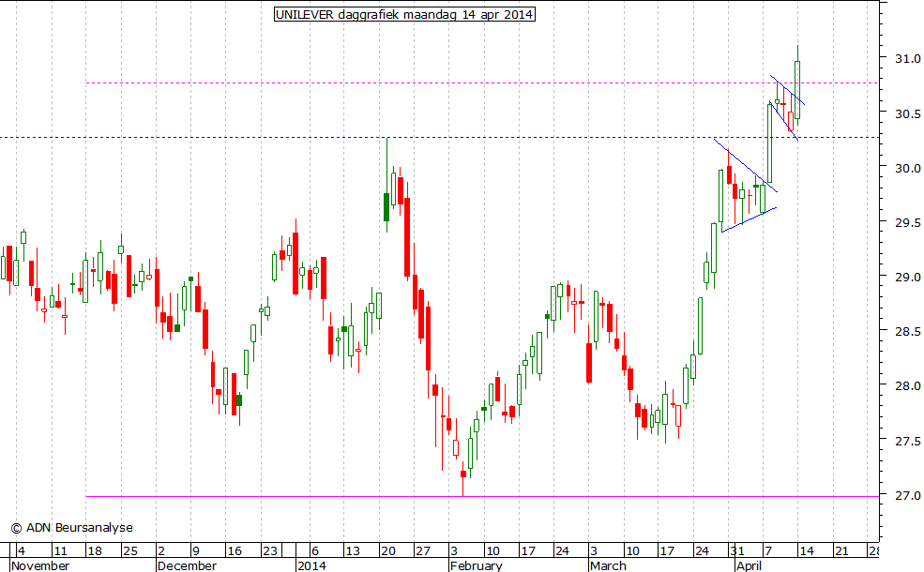Click the 31.0 price axis label
Image resolution: width=924 pixels, height=572 pixels.
click(x=907, y=58)
